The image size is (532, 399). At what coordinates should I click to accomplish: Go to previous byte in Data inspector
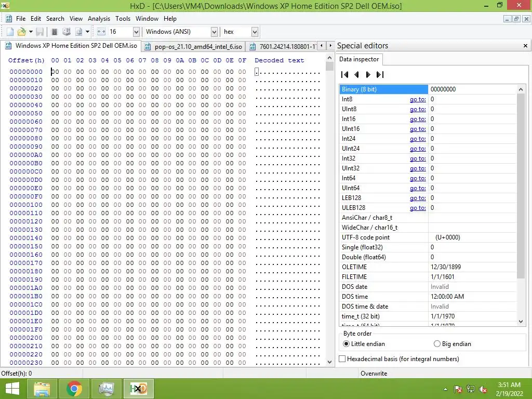point(356,75)
